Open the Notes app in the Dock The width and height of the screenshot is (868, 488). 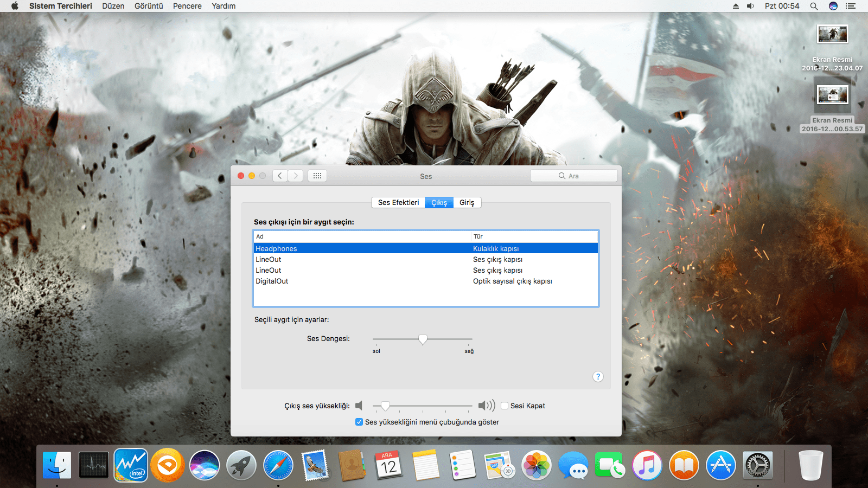point(426,465)
